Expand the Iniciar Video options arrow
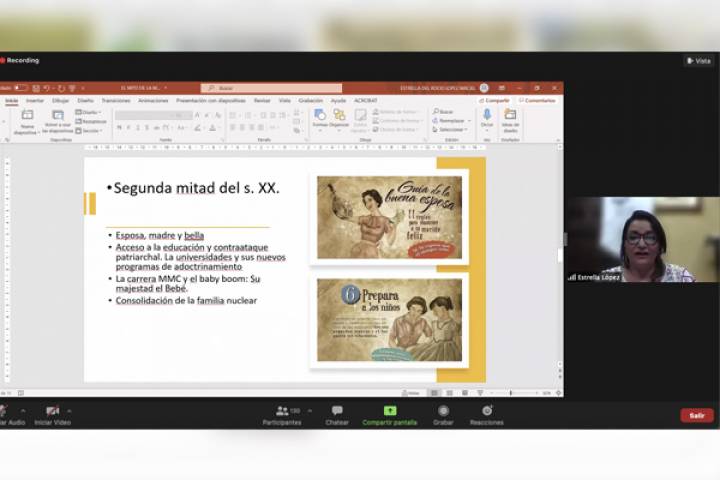720x480 pixels. pyautogui.click(x=68, y=410)
